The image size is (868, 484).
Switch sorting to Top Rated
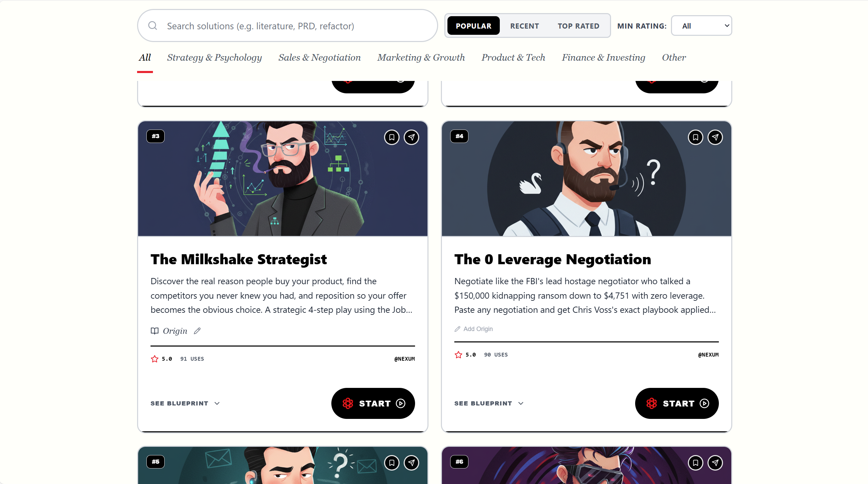coord(578,26)
